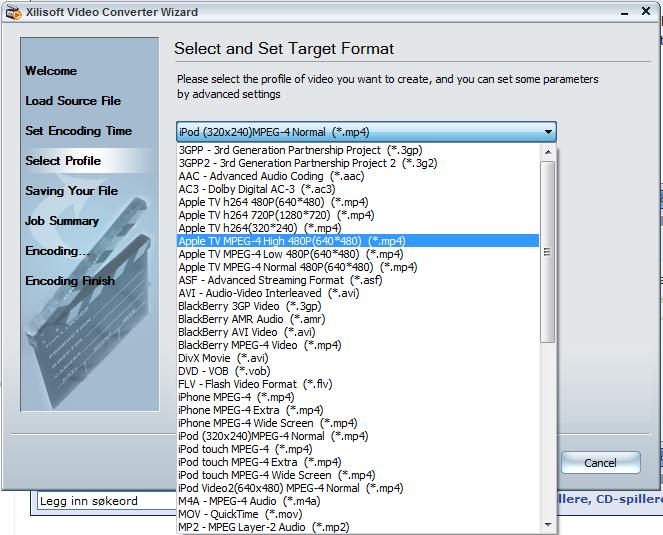Pick 'BlackBerry AMR Audio (*.amr)'
663x535 pixels.
coord(358,319)
